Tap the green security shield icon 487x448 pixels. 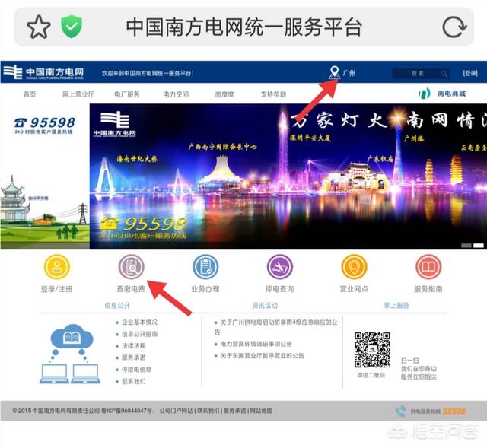coord(72,27)
